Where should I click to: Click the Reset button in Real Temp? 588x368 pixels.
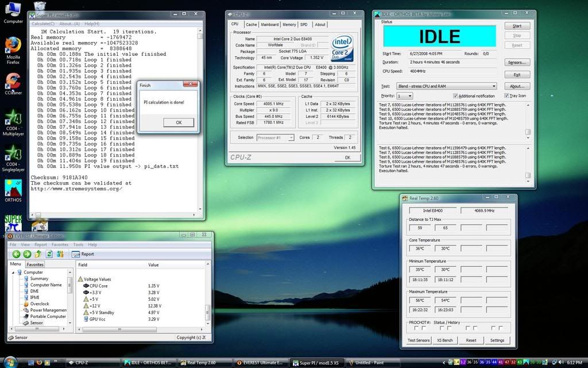tap(471, 340)
